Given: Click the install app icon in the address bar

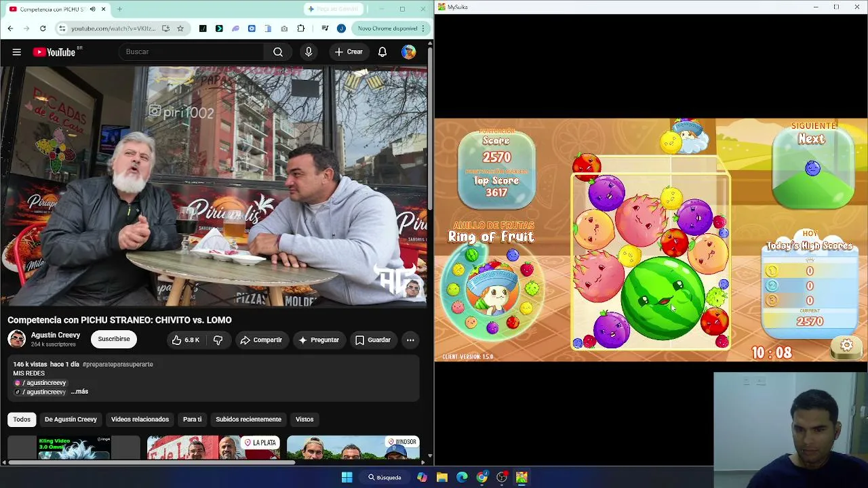Looking at the screenshot, I should [x=165, y=28].
